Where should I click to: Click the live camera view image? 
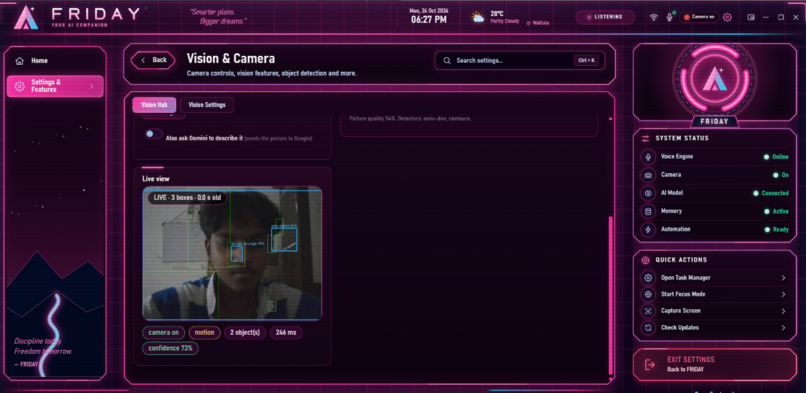click(x=232, y=253)
